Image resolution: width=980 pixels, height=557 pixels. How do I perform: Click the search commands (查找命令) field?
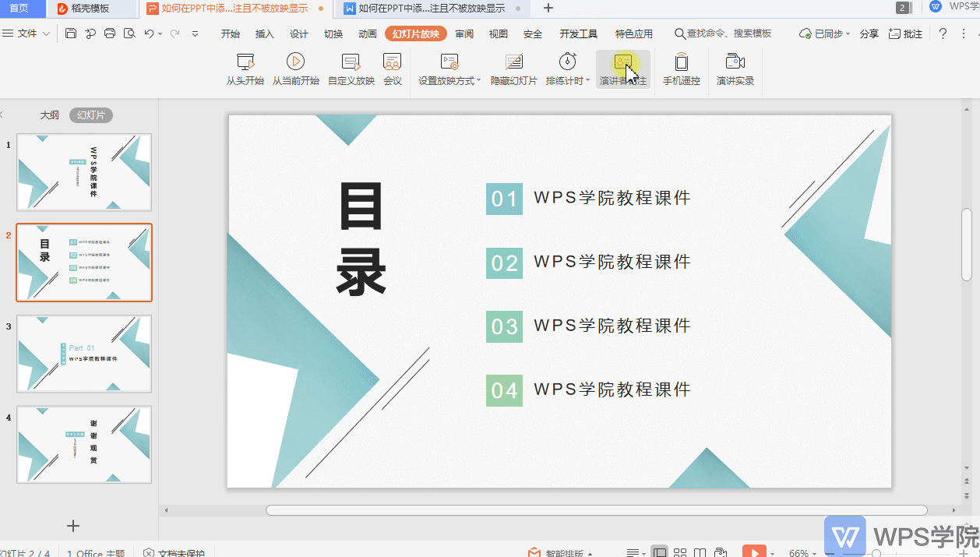[724, 33]
